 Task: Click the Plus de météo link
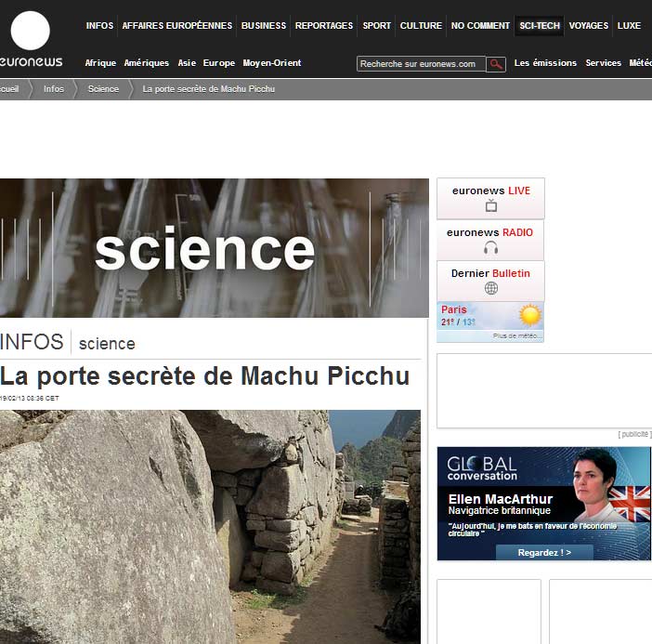click(517, 335)
